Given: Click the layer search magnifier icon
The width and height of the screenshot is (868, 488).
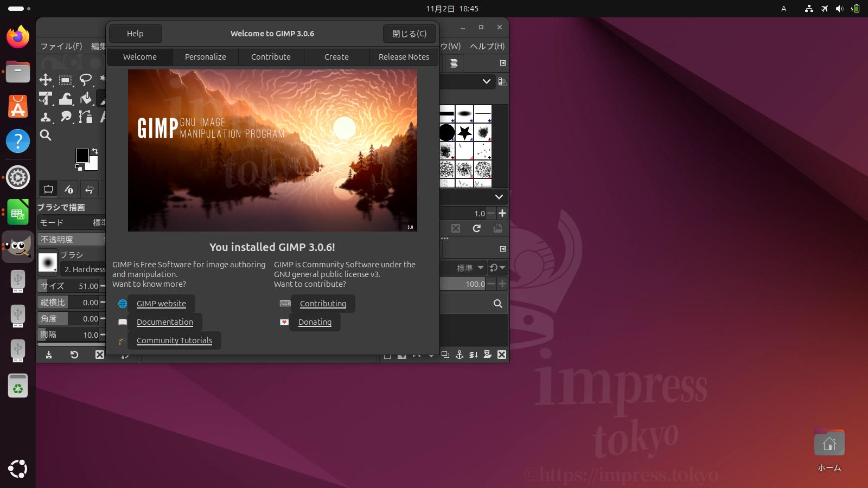Looking at the screenshot, I should [x=497, y=304].
